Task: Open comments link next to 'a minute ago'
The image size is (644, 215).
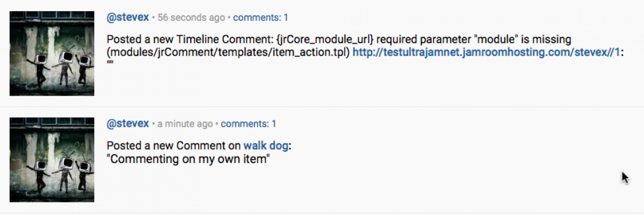Action: (x=249, y=124)
